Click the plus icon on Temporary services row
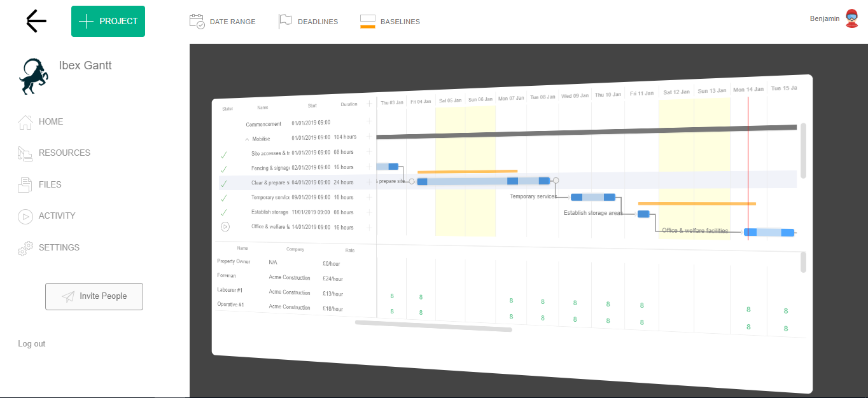 pos(368,197)
